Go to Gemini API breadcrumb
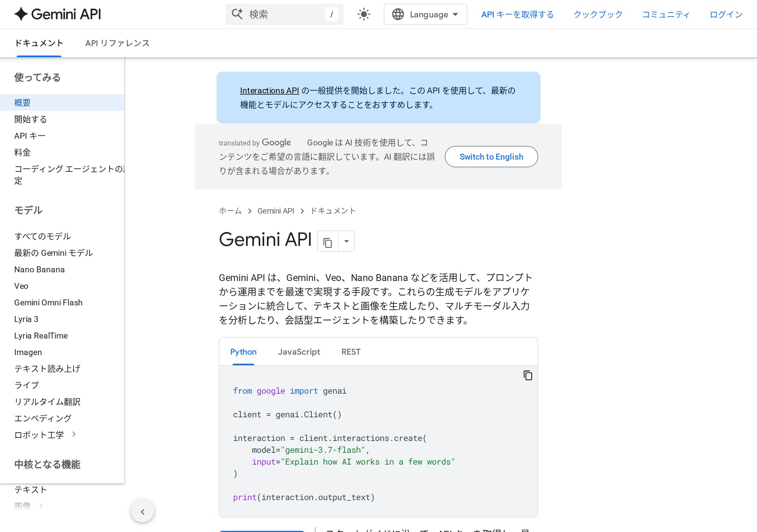This screenshot has width=757, height=532. click(x=276, y=211)
